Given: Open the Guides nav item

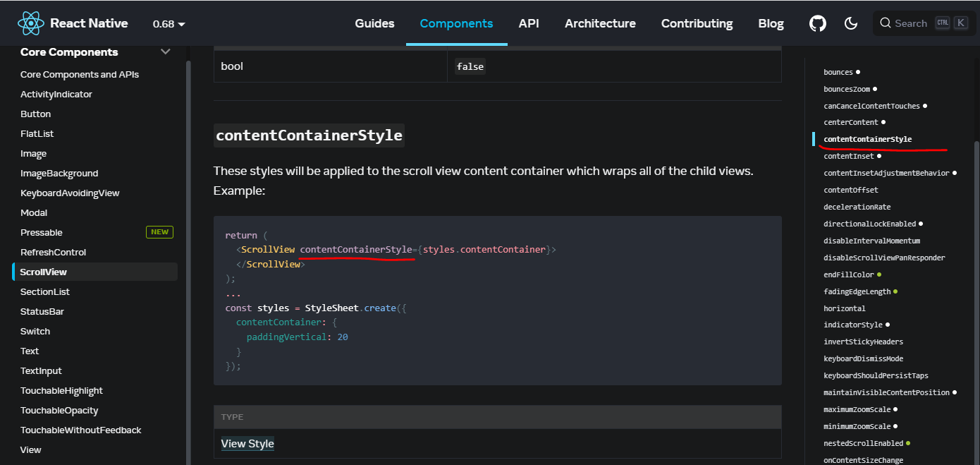Looking at the screenshot, I should [x=374, y=23].
